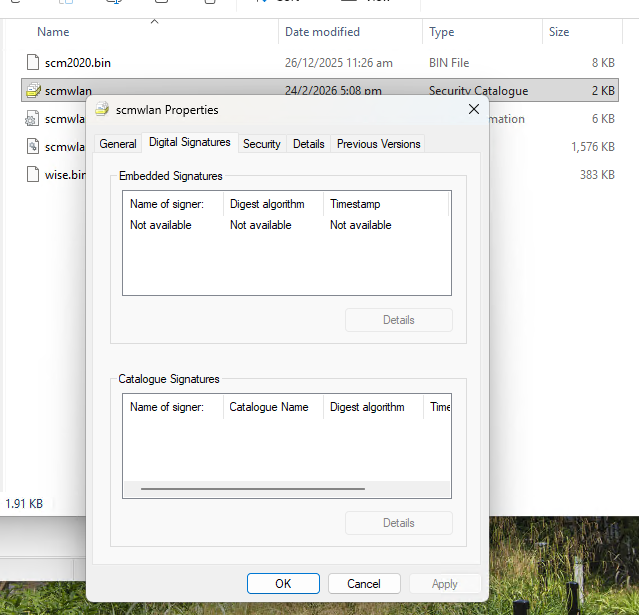Sort files by Date modified column
This screenshot has height=615, width=639.
tap(350, 32)
